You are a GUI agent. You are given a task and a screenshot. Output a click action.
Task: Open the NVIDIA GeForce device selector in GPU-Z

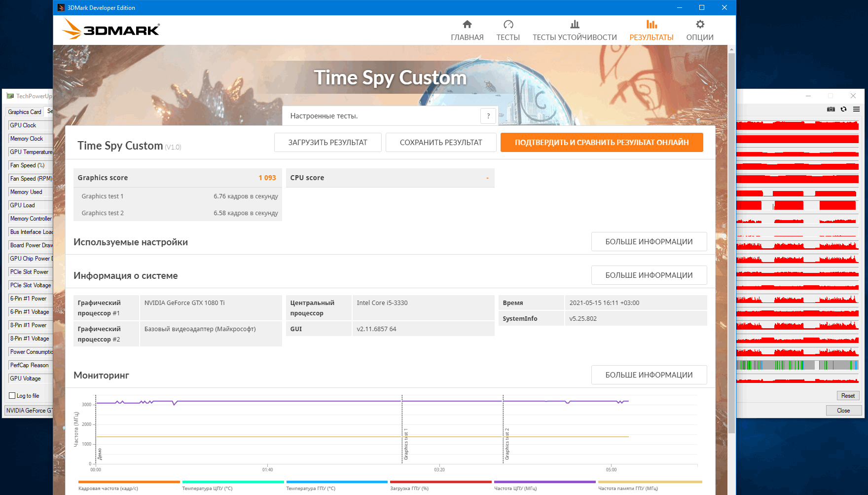coord(29,411)
